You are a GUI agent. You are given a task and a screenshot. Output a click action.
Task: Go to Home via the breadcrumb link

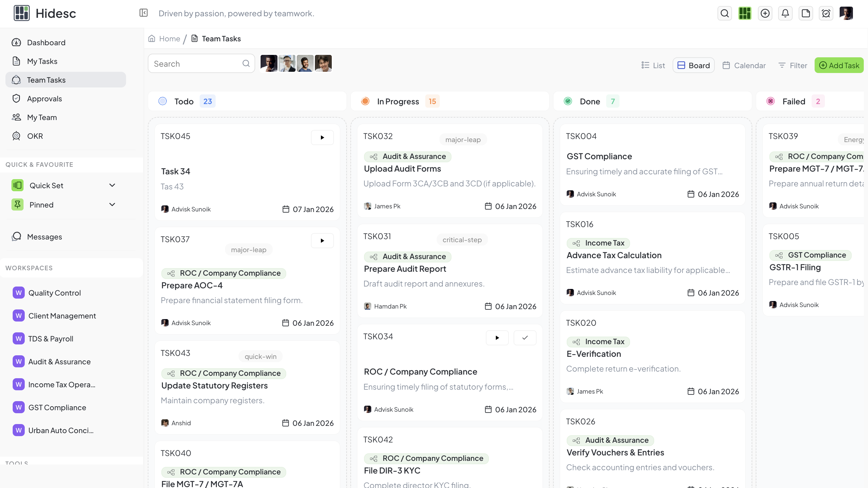click(x=169, y=38)
